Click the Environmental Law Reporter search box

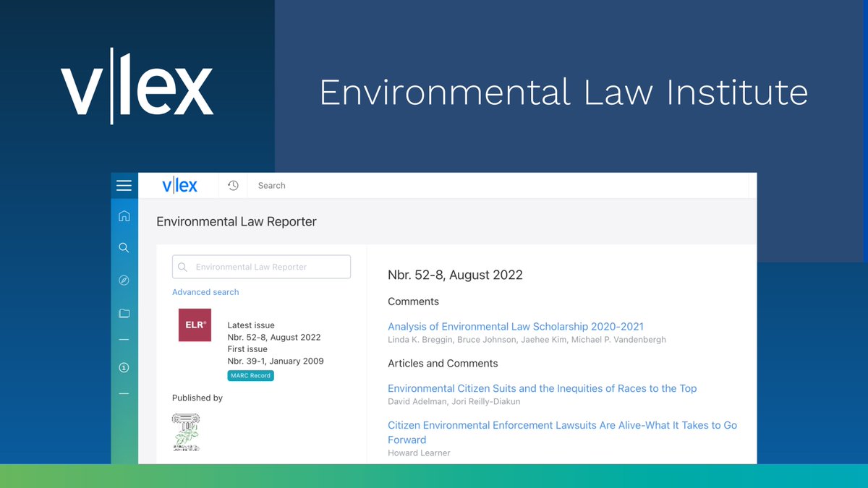click(x=261, y=267)
